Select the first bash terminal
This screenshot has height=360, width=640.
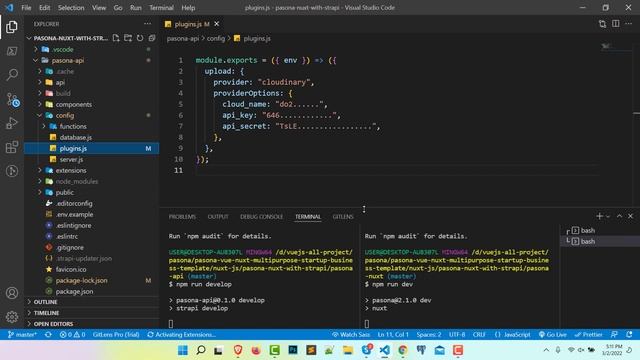[600, 230]
